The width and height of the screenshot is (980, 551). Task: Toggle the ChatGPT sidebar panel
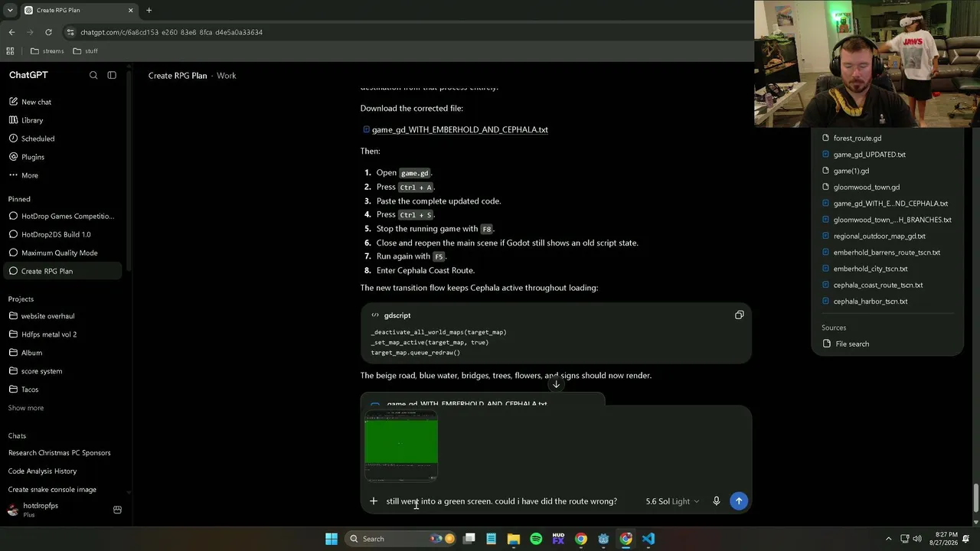(x=112, y=75)
